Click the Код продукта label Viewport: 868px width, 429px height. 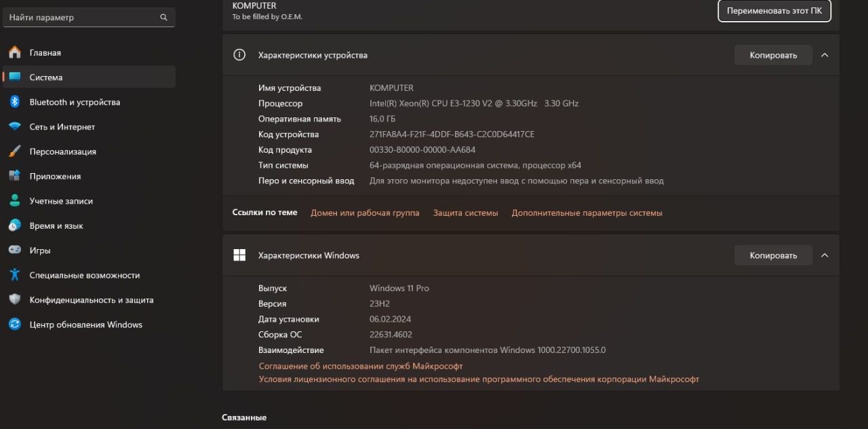285,150
